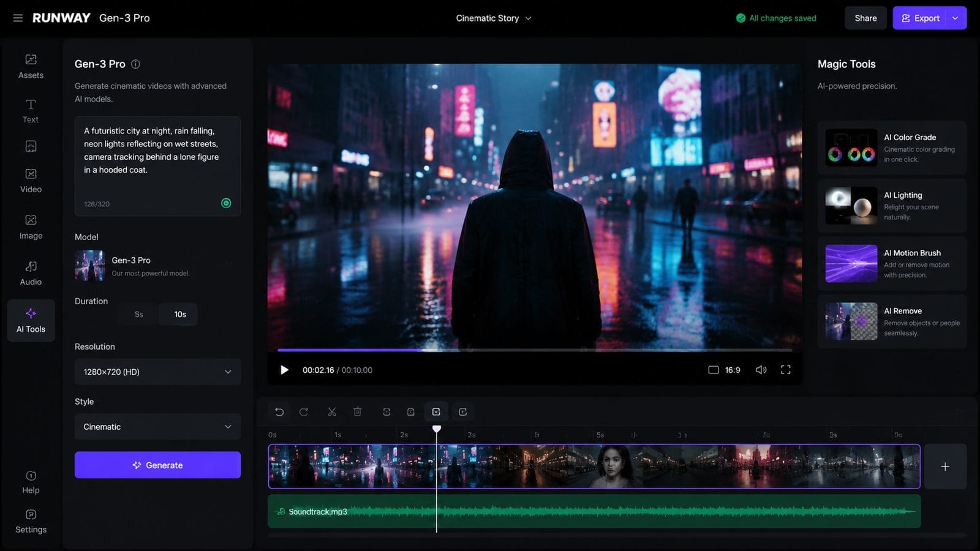Click the scissors cut icon
Viewport: 980px width, 551px height.
(332, 412)
